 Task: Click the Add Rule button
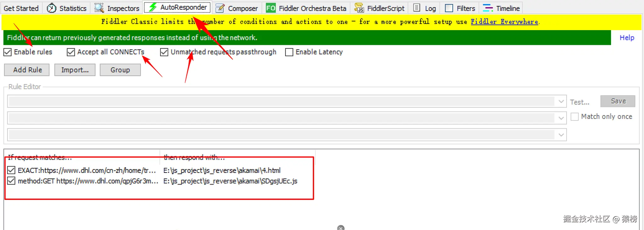tap(27, 70)
